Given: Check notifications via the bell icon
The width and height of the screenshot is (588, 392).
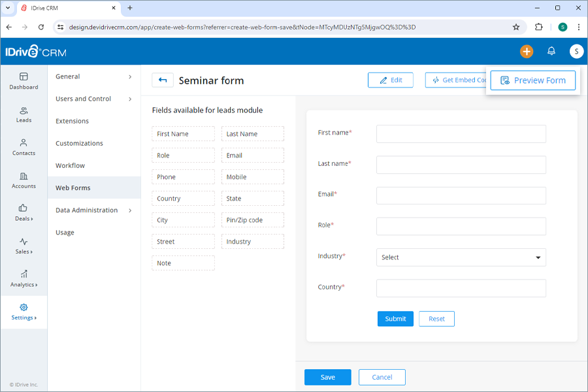Looking at the screenshot, I should point(551,51).
